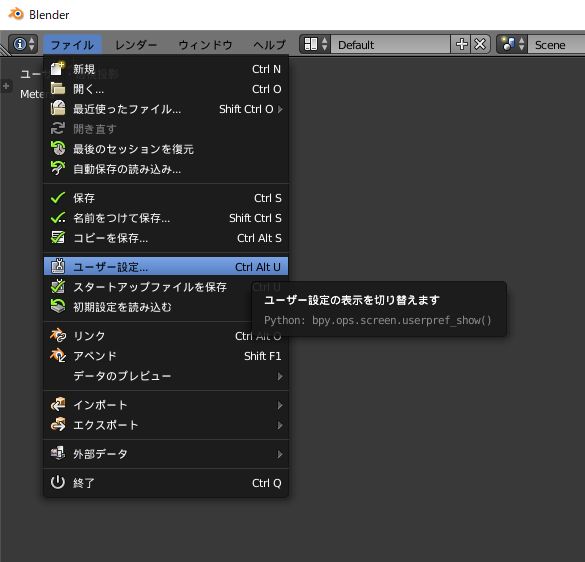
Task: Open the Info editor type selector
Action: [x=23, y=44]
